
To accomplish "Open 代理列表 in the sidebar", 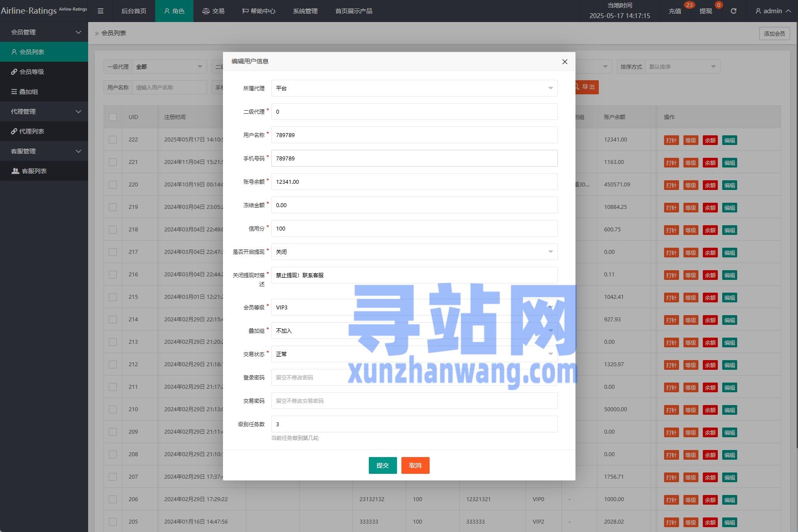I will pos(44,131).
